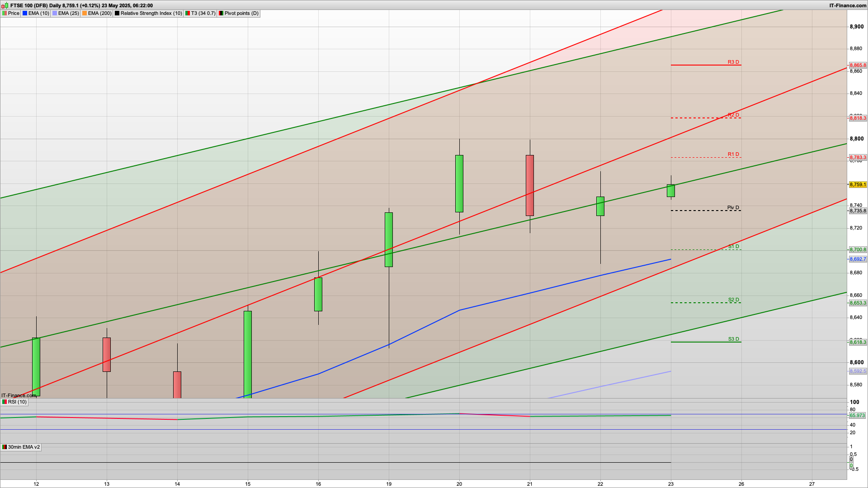Click the R1 D pivot label

point(733,154)
